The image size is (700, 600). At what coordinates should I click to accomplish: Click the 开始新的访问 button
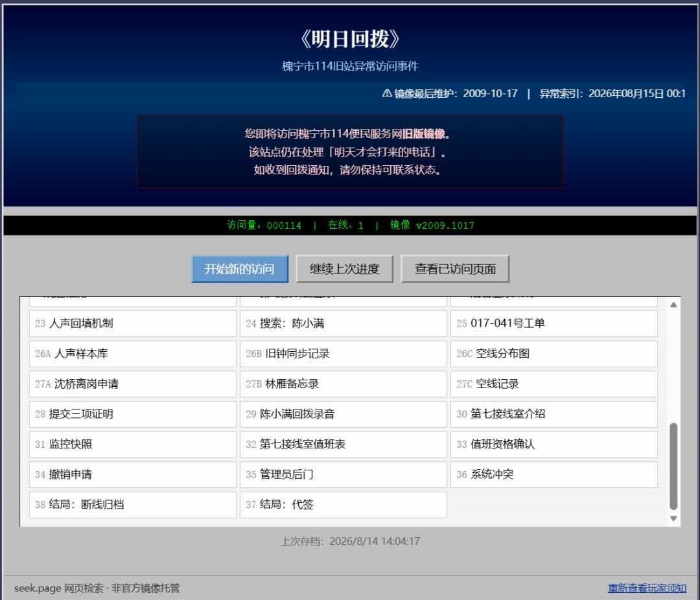[240, 269]
